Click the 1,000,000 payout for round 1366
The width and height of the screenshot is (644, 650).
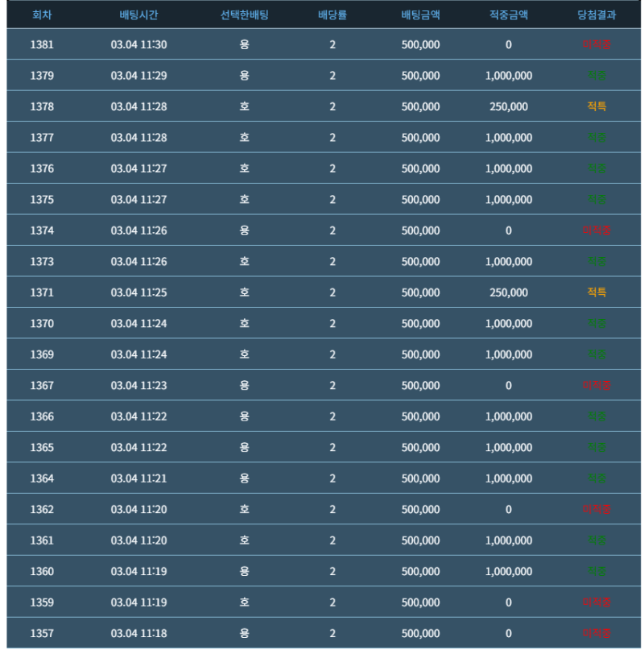tap(509, 416)
